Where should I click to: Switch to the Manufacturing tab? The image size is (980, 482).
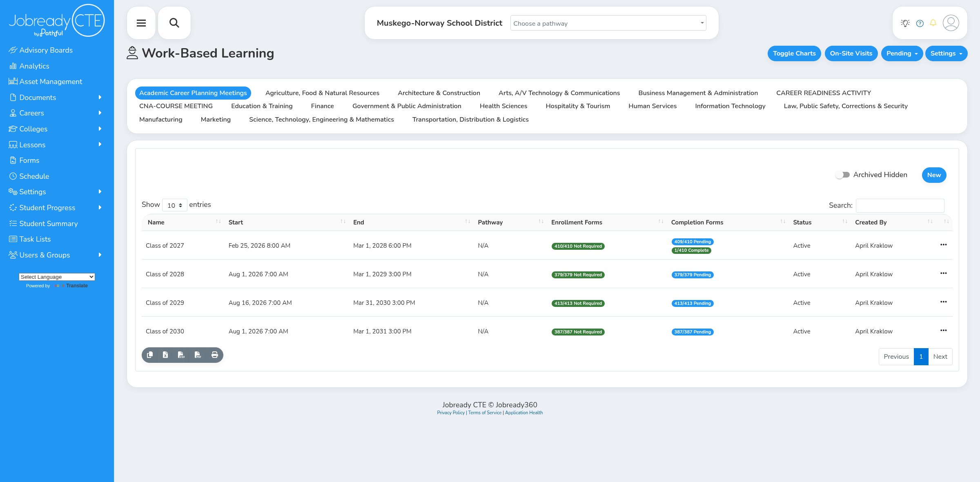(161, 120)
